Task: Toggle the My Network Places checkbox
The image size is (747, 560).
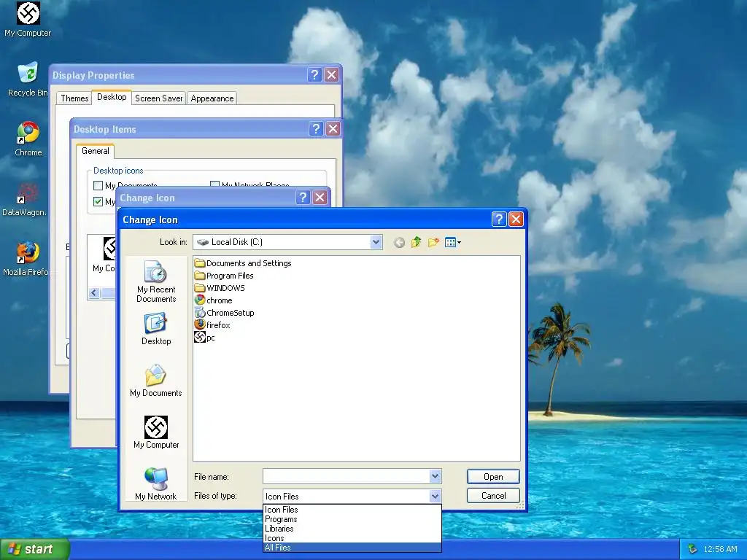Action: [x=215, y=184]
